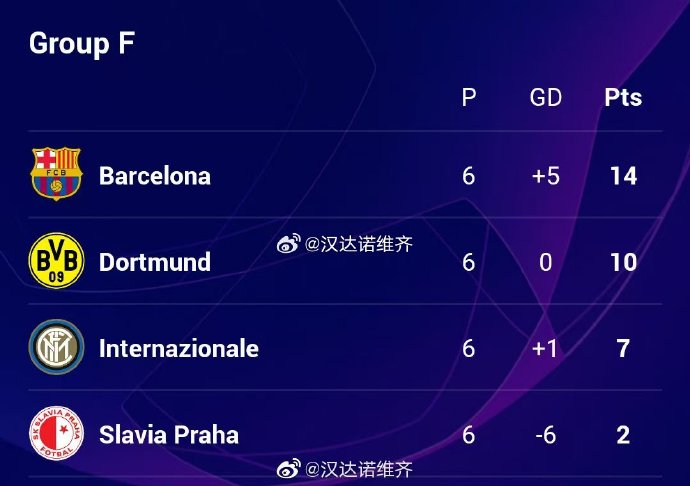Click Barcelona's 14 points value
Screen dimensions: 690x486
coord(623,176)
